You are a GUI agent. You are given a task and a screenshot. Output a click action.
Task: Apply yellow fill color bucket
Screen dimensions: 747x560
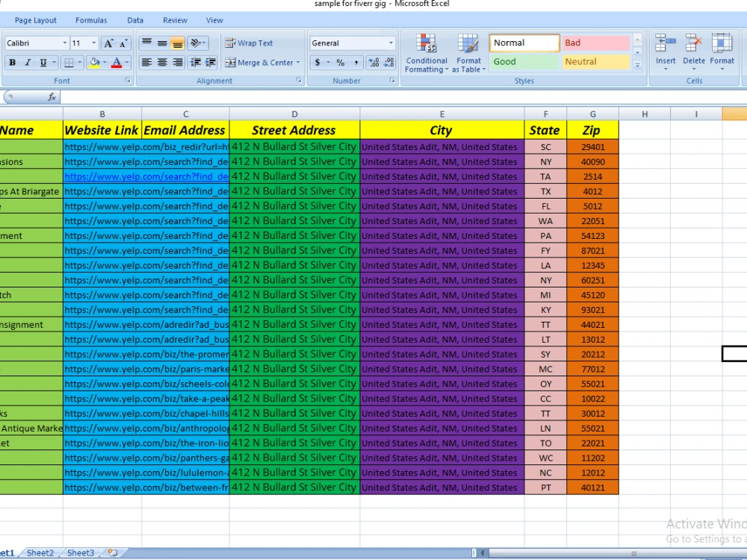(94, 63)
